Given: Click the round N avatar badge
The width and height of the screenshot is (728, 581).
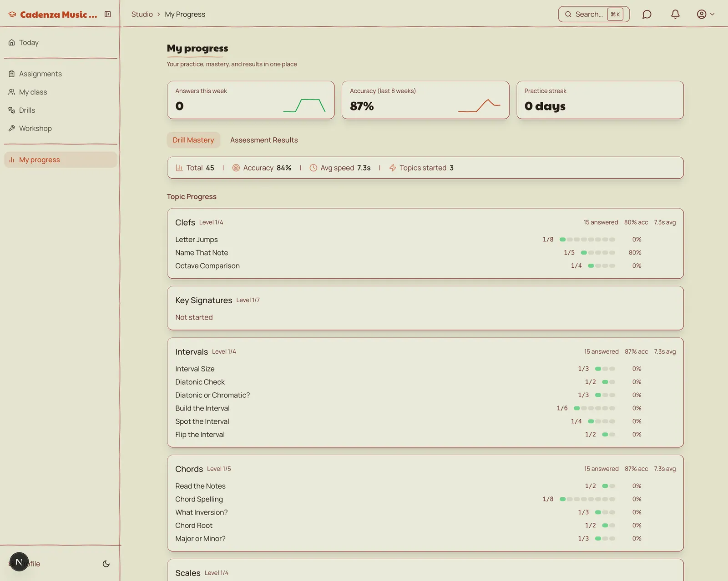Looking at the screenshot, I should [19, 562].
